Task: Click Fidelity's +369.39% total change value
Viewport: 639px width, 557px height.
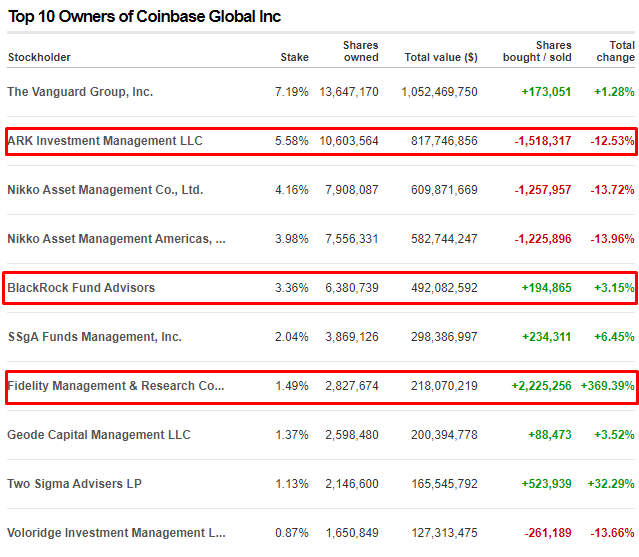Action: pos(607,386)
